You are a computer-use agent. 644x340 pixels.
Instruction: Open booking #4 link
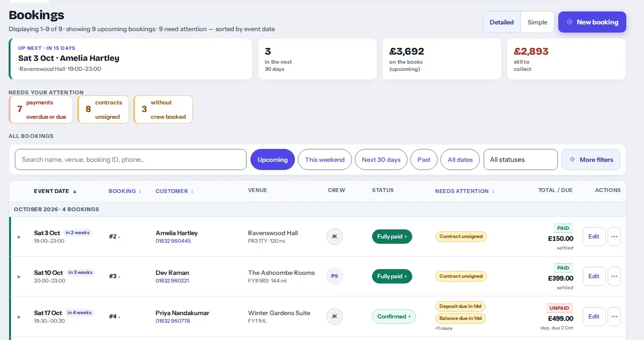coord(114,317)
